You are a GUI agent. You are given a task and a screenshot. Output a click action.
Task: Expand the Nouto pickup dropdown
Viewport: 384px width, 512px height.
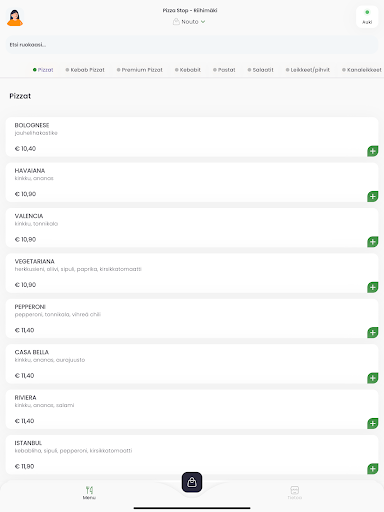point(189,22)
